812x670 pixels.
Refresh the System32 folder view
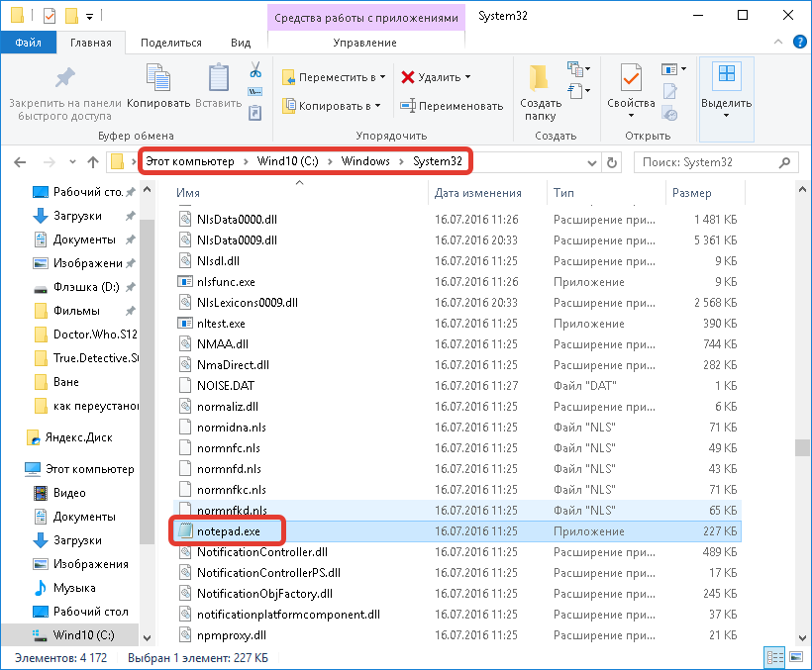[611, 162]
